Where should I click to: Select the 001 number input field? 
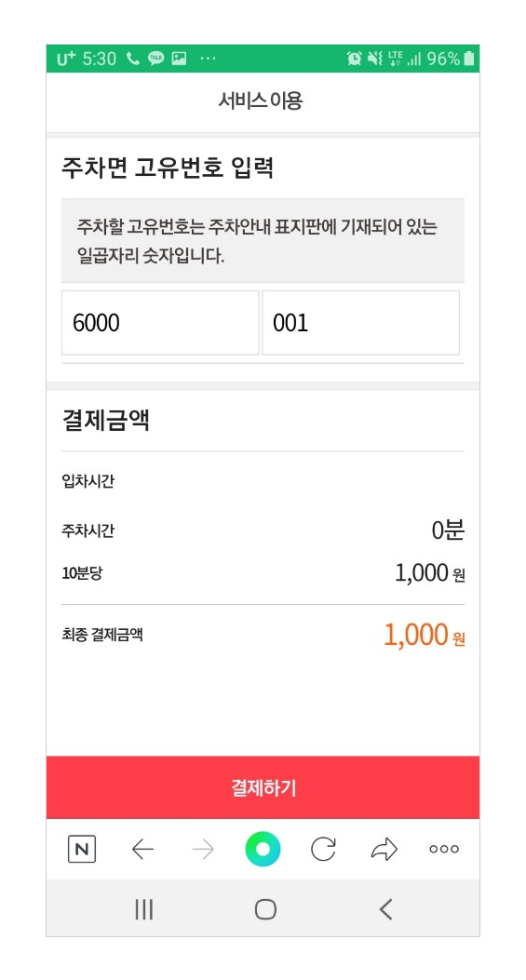361,323
